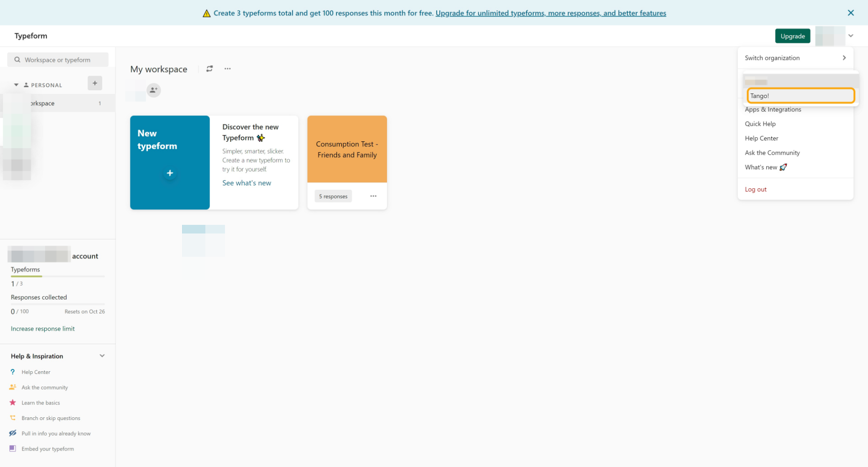Click the Discover the new Typeform heading
868x467 pixels.
(250, 132)
